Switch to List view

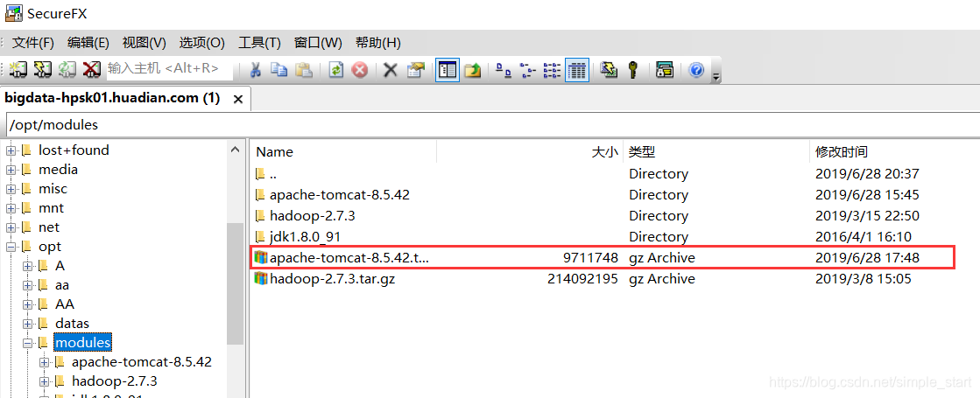pos(553,70)
